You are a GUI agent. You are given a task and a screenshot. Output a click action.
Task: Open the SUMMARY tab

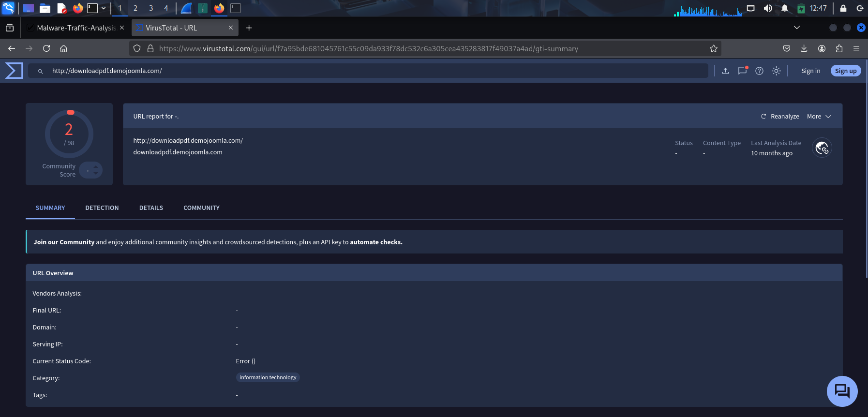(50, 208)
